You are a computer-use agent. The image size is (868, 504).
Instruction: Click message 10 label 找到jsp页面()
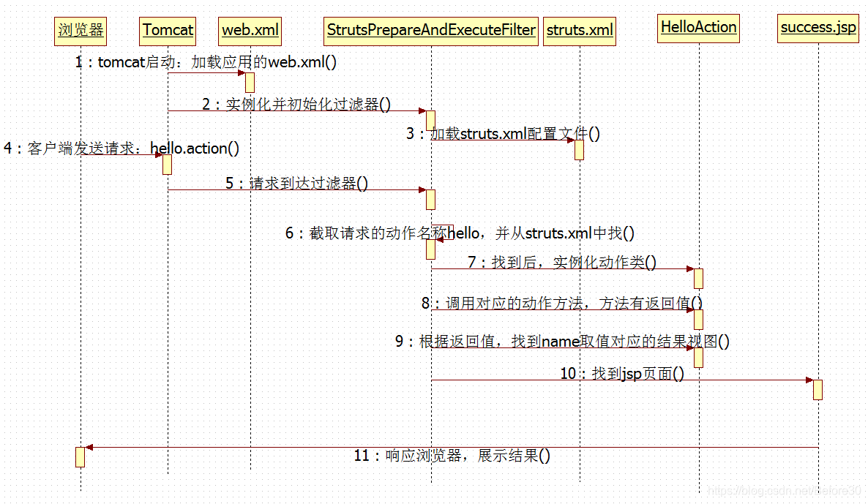[x=622, y=374]
